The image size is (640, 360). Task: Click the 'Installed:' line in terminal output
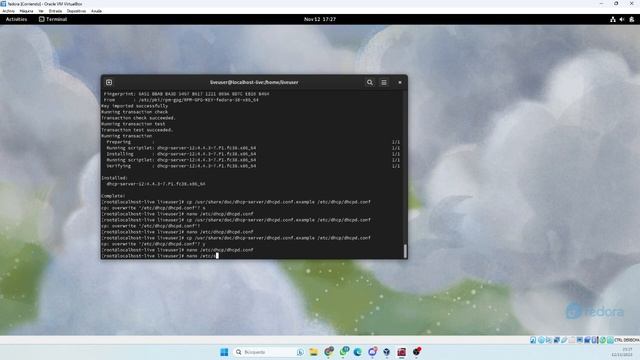tap(115, 178)
